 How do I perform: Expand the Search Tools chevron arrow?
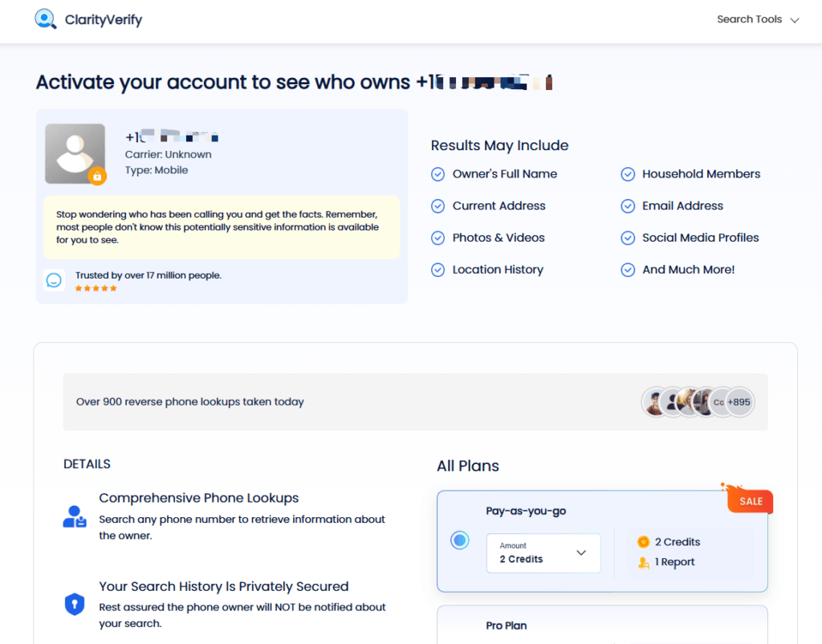[x=795, y=20]
